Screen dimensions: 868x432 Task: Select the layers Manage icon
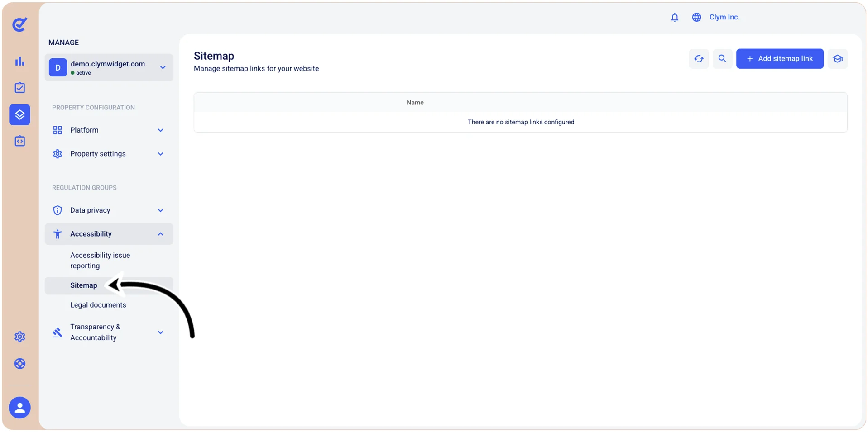click(x=19, y=114)
